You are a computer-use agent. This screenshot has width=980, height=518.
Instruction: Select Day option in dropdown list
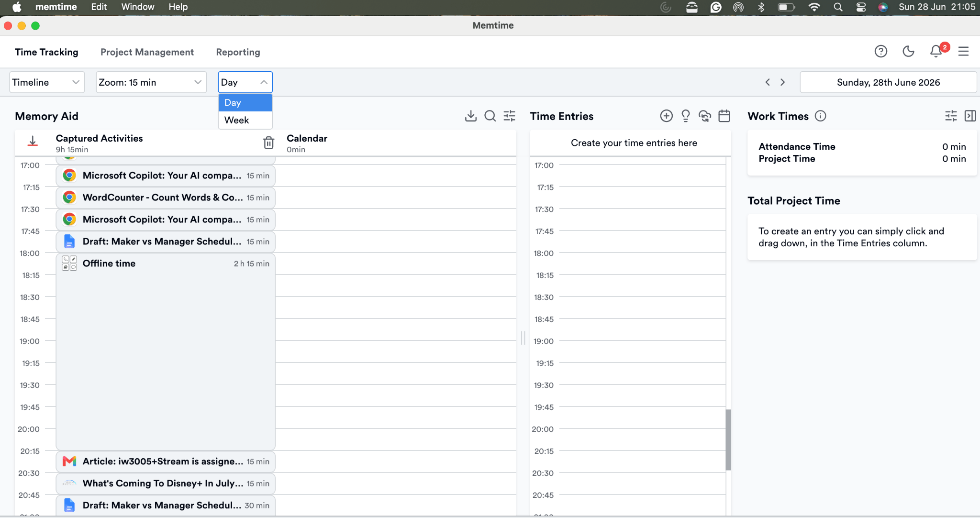245,102
